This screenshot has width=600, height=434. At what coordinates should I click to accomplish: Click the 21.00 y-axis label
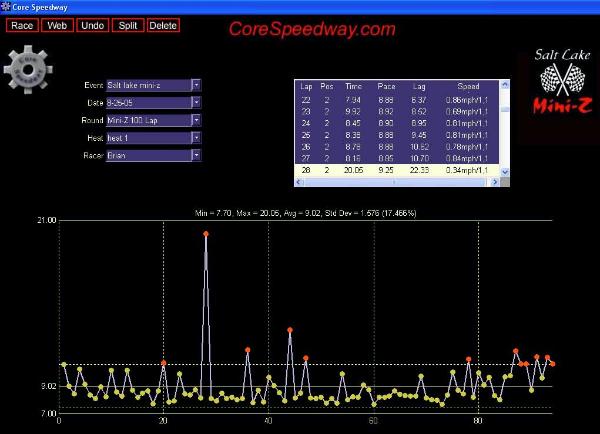tap(47, 220)
